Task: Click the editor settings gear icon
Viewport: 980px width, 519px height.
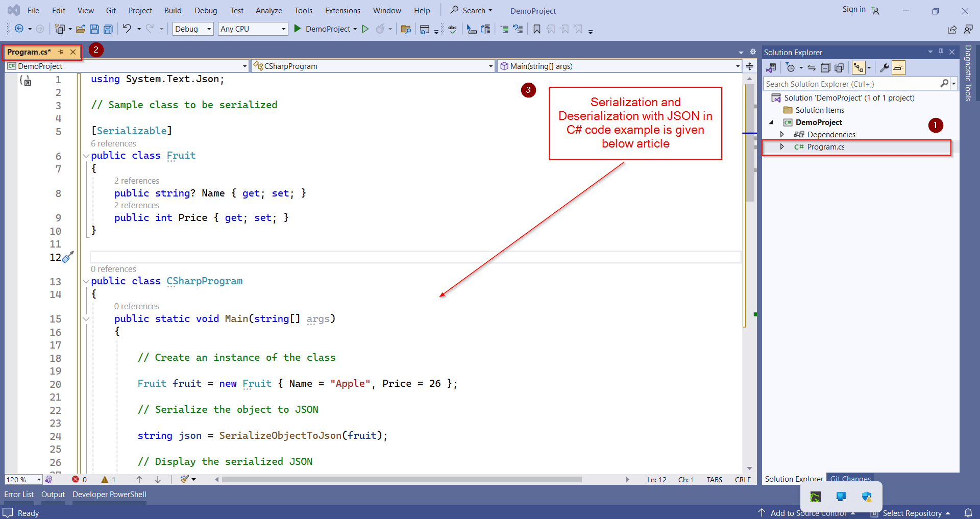Action: pyautogui.click(x=753, y=52)
